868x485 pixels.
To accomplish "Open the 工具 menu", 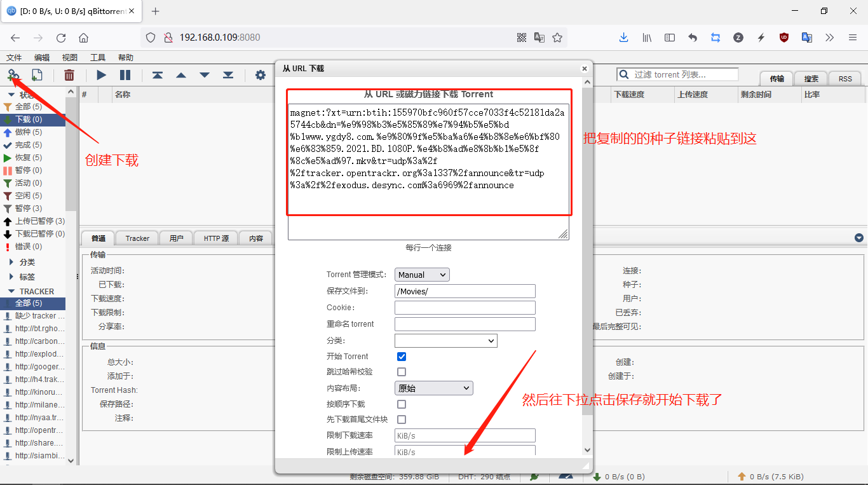I will [98, 57].
